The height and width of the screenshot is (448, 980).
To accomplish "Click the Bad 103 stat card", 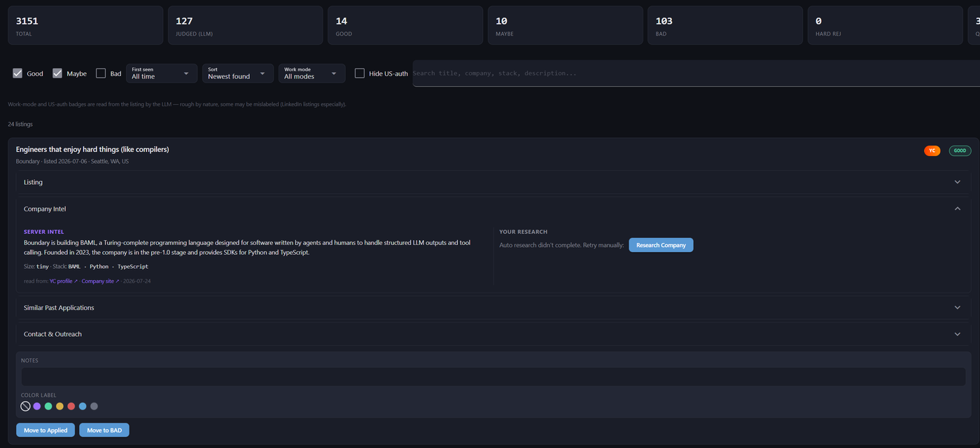I will tap(725, 25).
